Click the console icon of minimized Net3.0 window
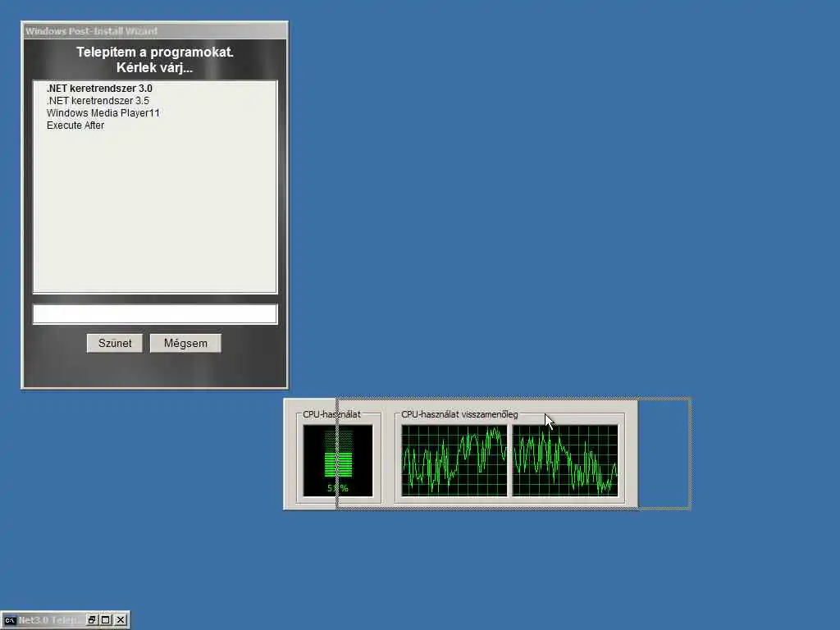This screenshot has width=840, height=630. coord(10,620)
